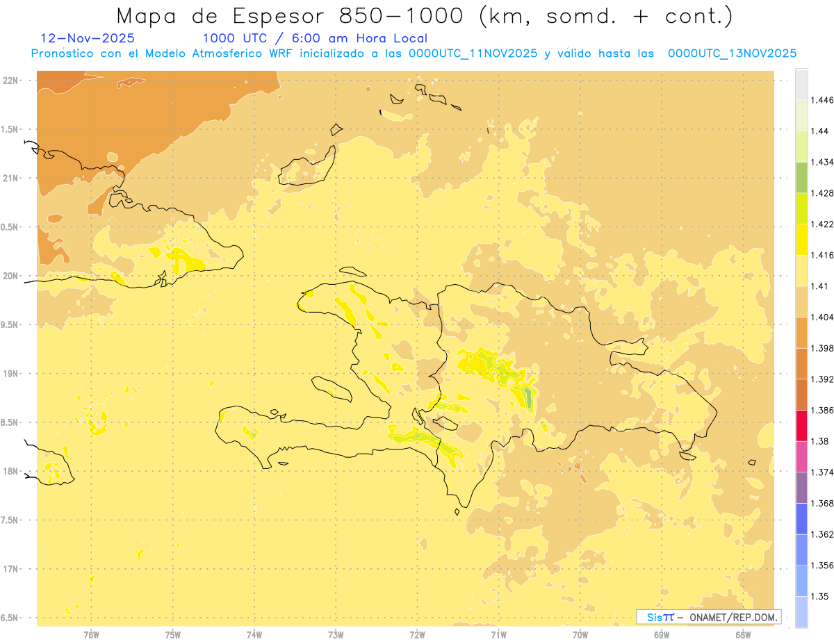This screenshot has height=644, width=834.
Task: Click the '73W' longitude axis label
Action: pyautogui.click(x=336, y=634)
